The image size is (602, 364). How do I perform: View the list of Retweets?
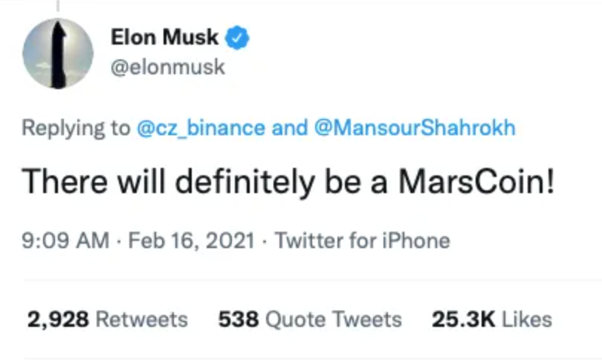(x=142, y=319)
